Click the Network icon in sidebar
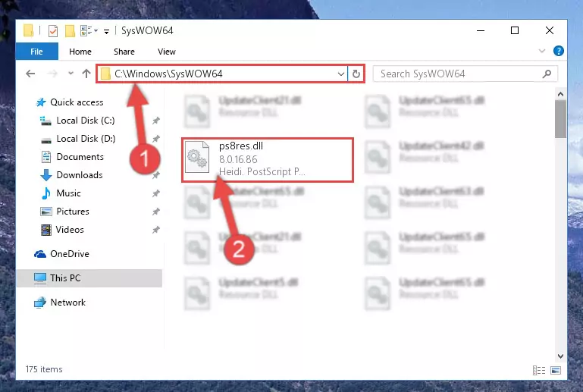583x392 pixels. [x=40, y=303]
